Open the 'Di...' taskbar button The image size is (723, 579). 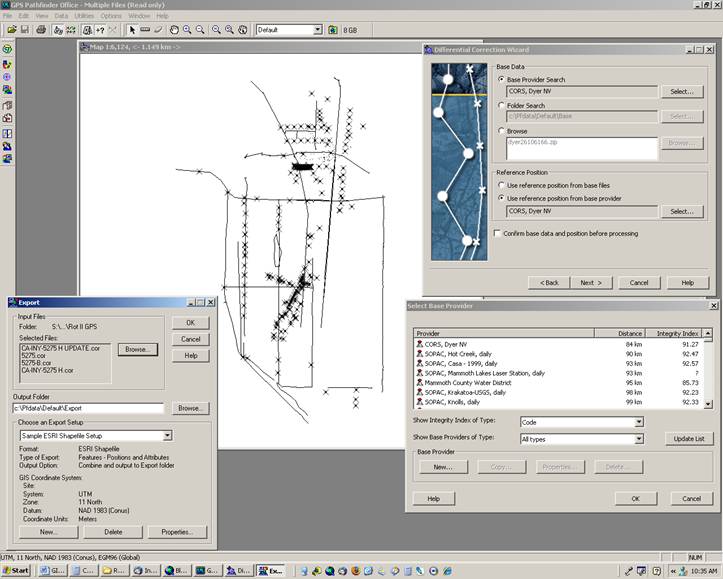click(x=239, y=570)
